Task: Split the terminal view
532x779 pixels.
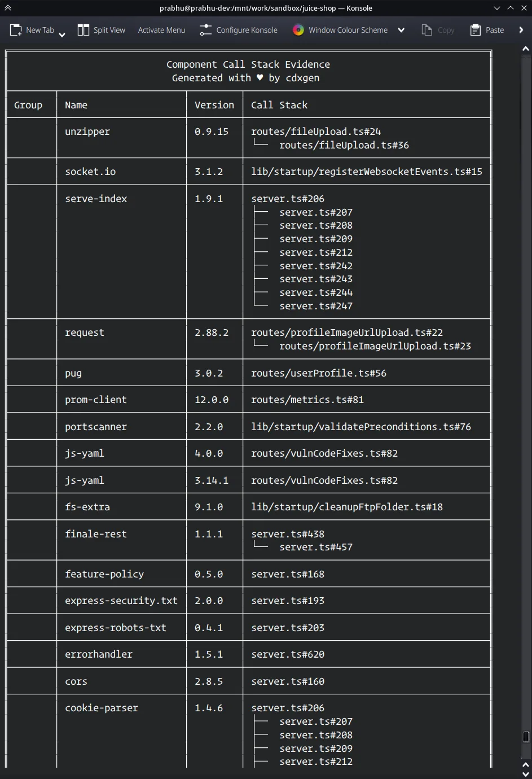Action: click(102, 30)
